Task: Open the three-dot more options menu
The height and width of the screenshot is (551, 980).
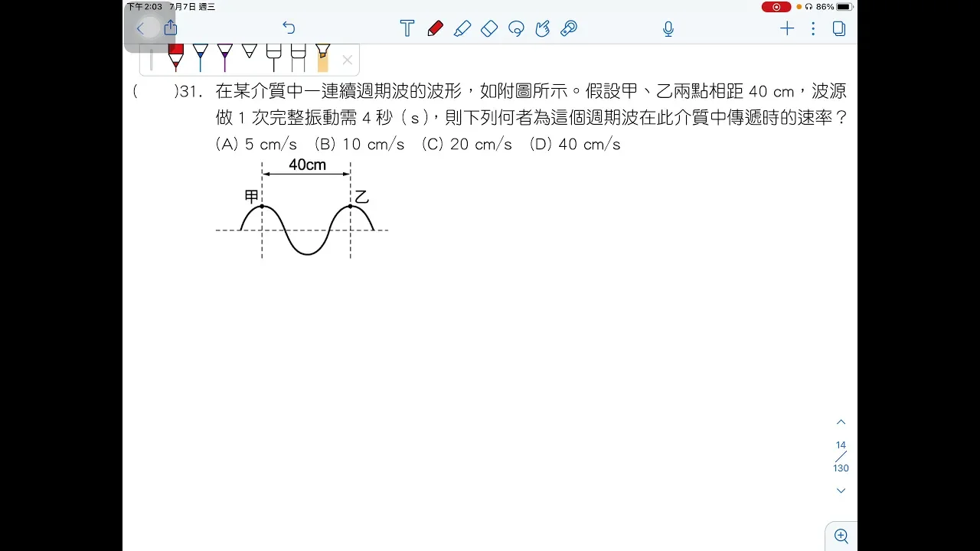Action: tap(813, 28)
